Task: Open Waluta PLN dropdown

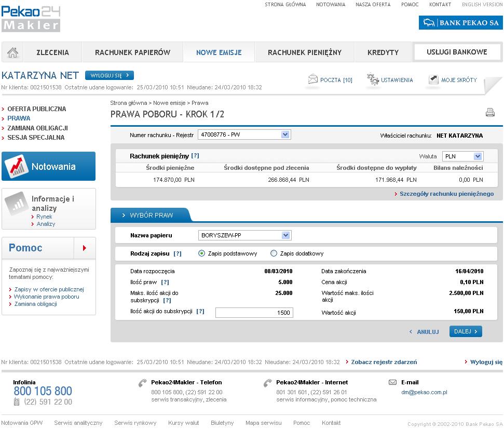Action: [463, 156]
